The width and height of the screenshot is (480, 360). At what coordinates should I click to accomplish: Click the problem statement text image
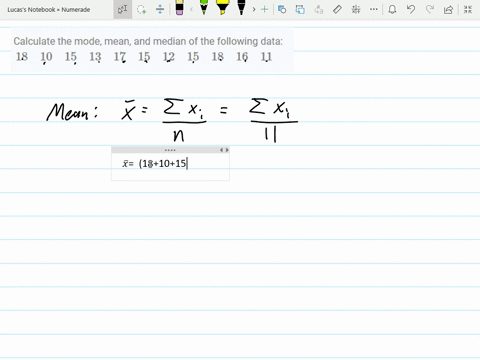tap(152, 50)
